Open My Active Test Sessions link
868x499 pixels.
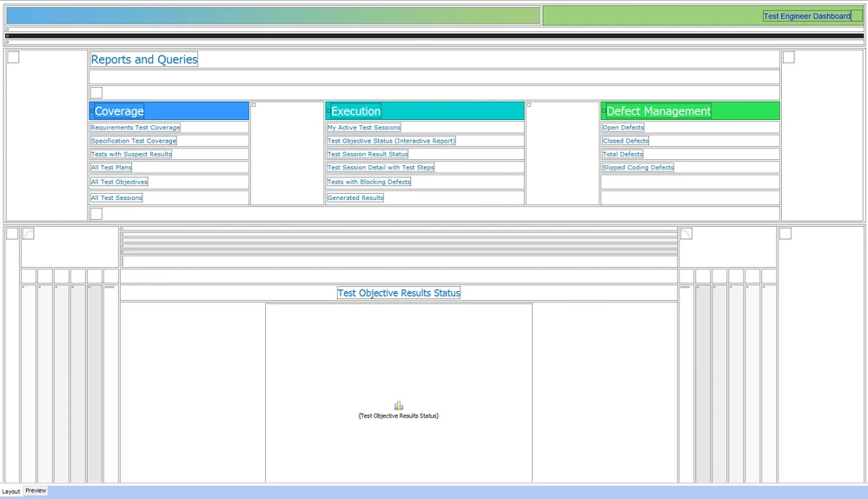point(364,128)
